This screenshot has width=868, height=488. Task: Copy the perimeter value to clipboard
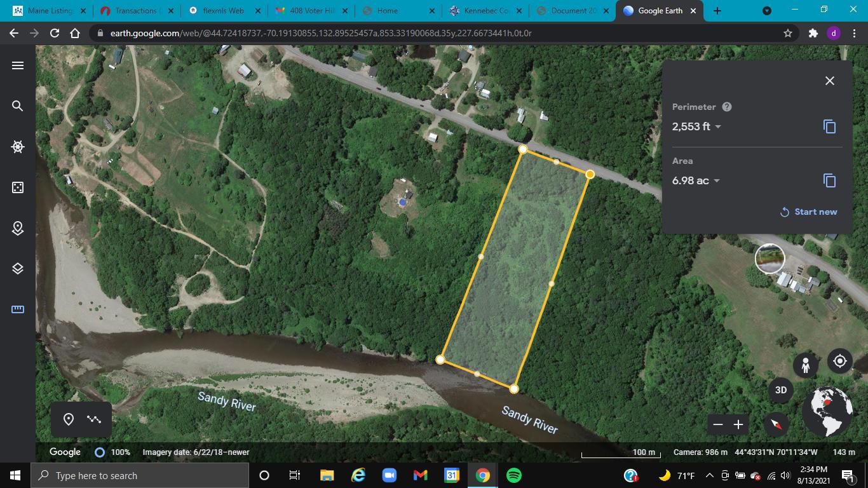click(x=829, y=126)
